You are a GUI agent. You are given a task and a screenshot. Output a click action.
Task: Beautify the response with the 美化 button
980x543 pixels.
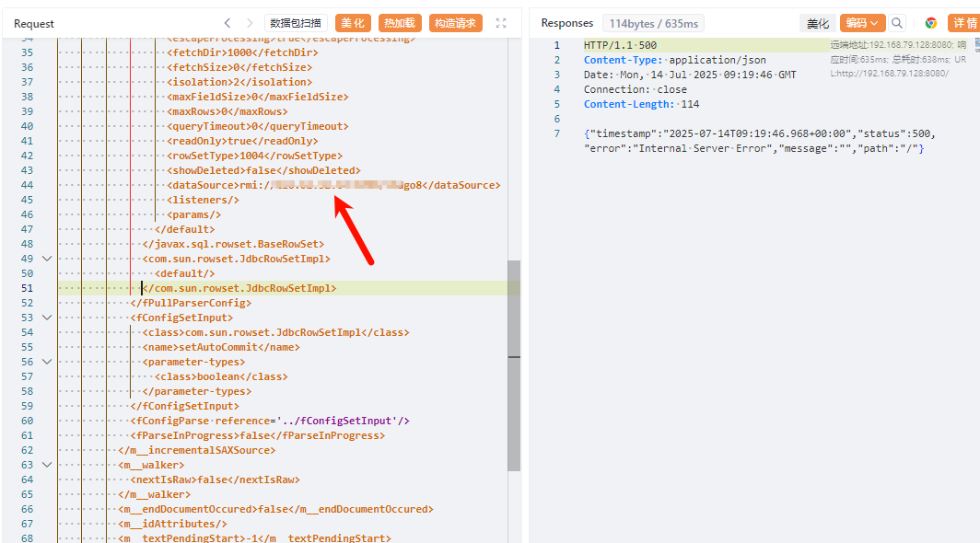(x=817, y=23)
